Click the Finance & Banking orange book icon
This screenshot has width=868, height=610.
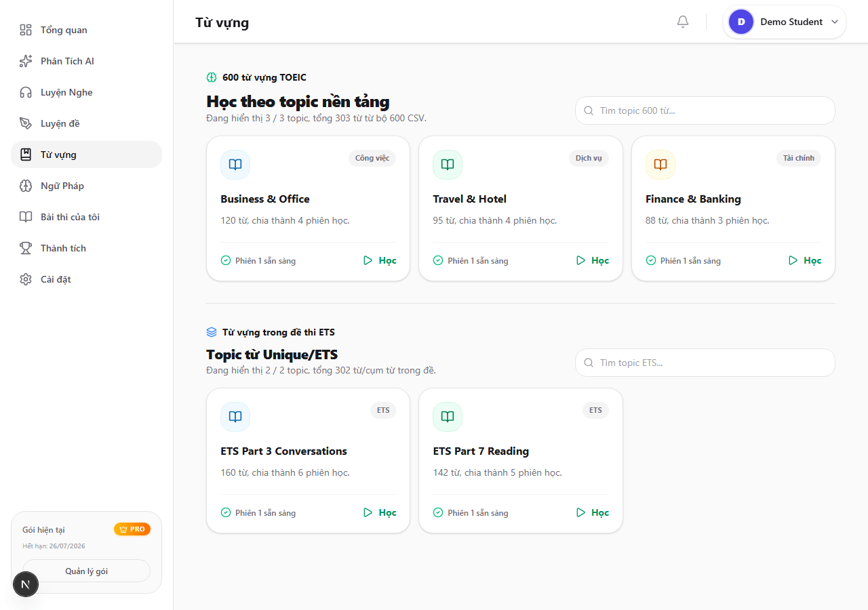click(x=660, y=165)
